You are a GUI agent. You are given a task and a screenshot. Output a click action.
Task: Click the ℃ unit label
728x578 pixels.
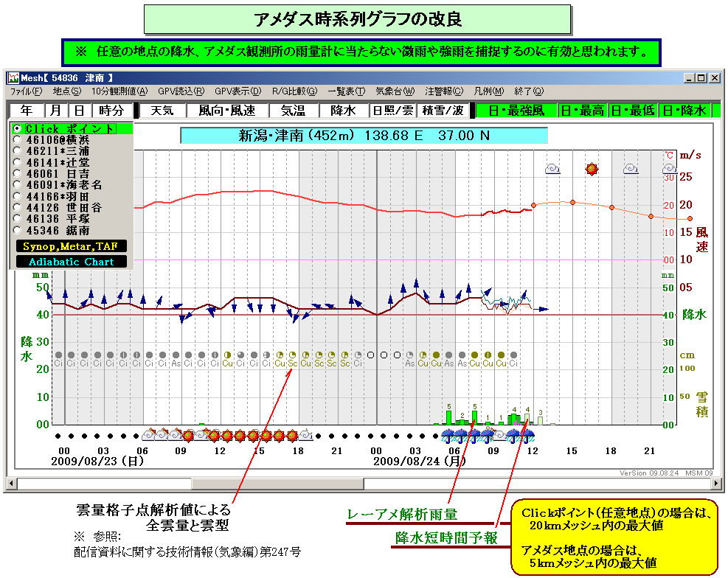click(669, 155)
